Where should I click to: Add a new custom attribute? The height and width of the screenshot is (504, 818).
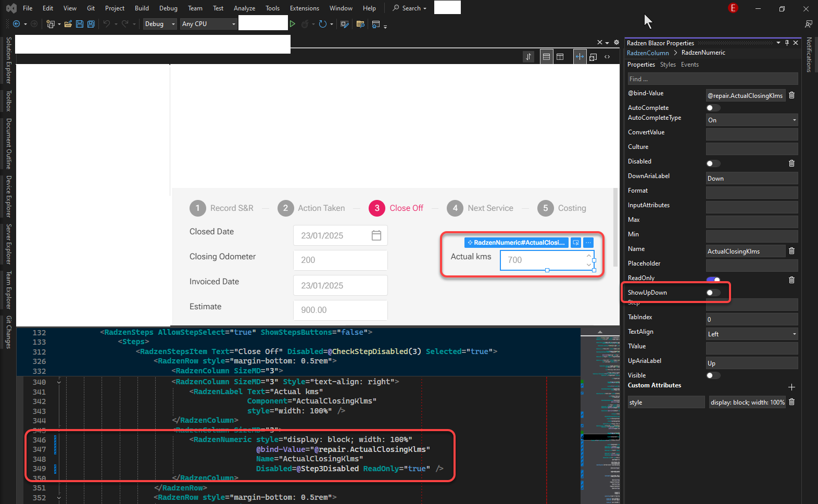(792, 387)
